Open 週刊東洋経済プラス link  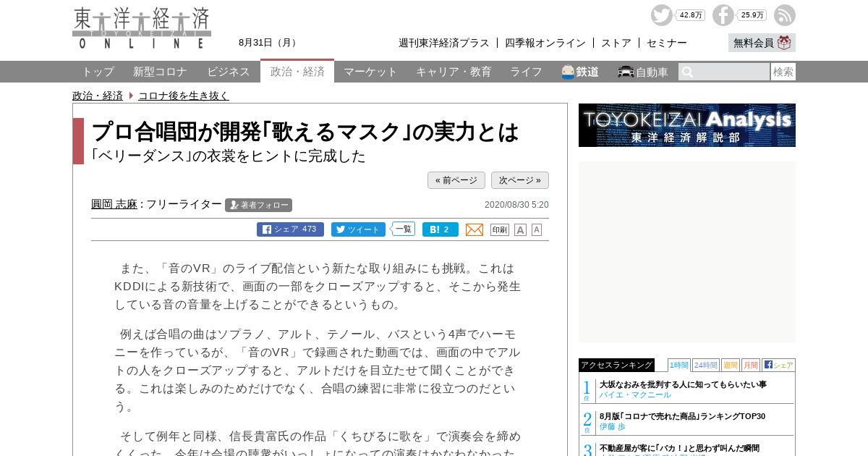[x=444, y=43]
